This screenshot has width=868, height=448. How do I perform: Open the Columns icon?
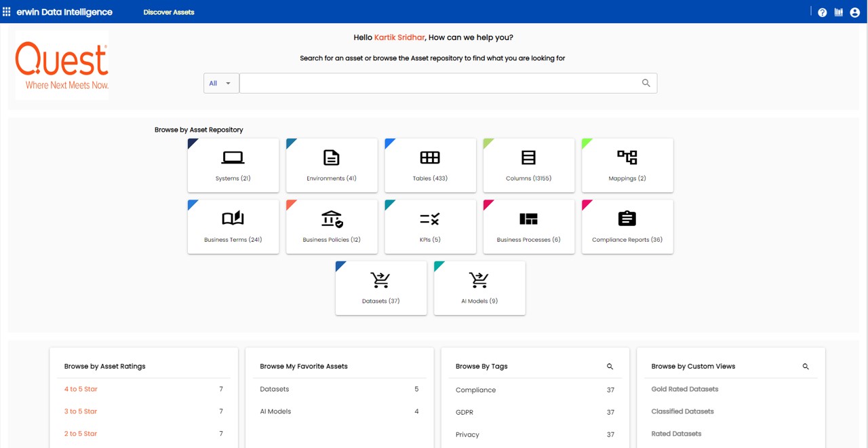(528, 158)
